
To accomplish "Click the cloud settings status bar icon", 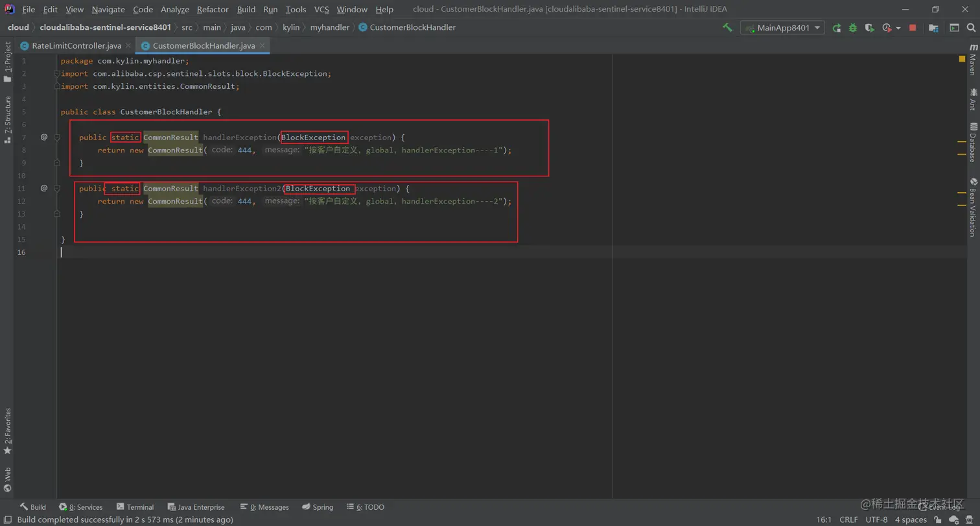I will pyautogui.click(x=953, y=520).
